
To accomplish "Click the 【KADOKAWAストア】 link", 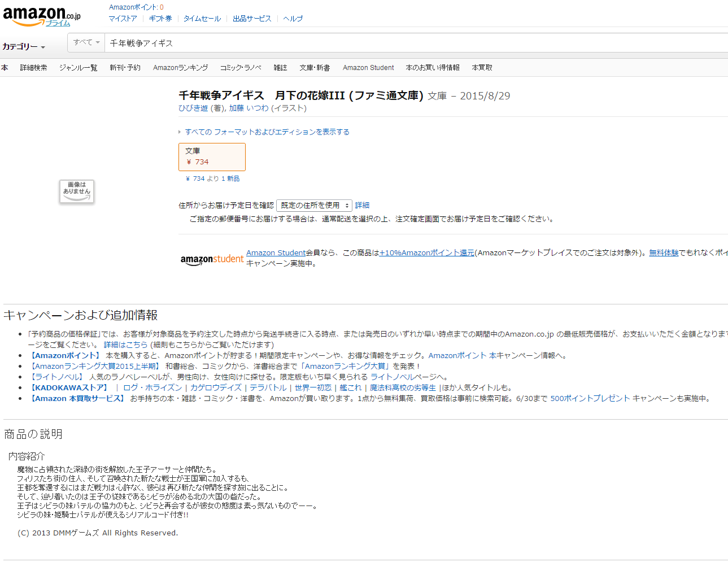I will pos(68,387).
